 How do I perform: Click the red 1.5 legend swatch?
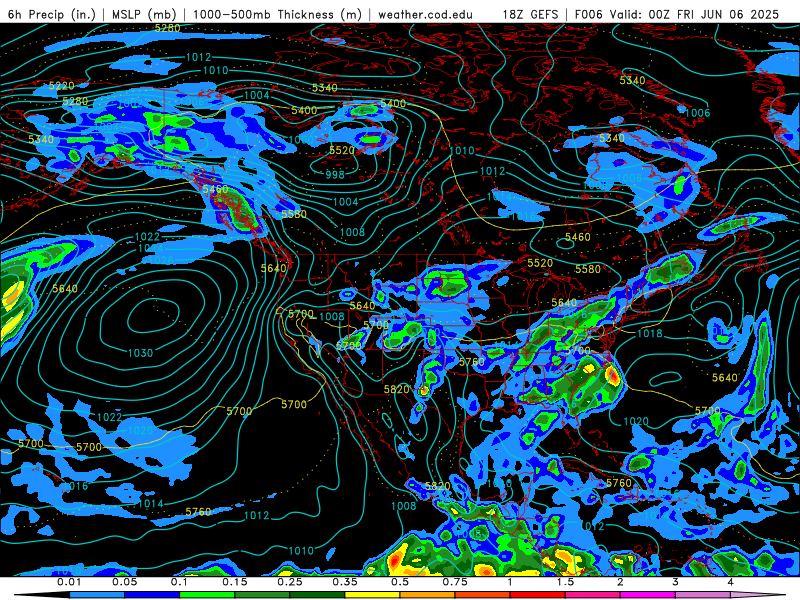point(538,595)
